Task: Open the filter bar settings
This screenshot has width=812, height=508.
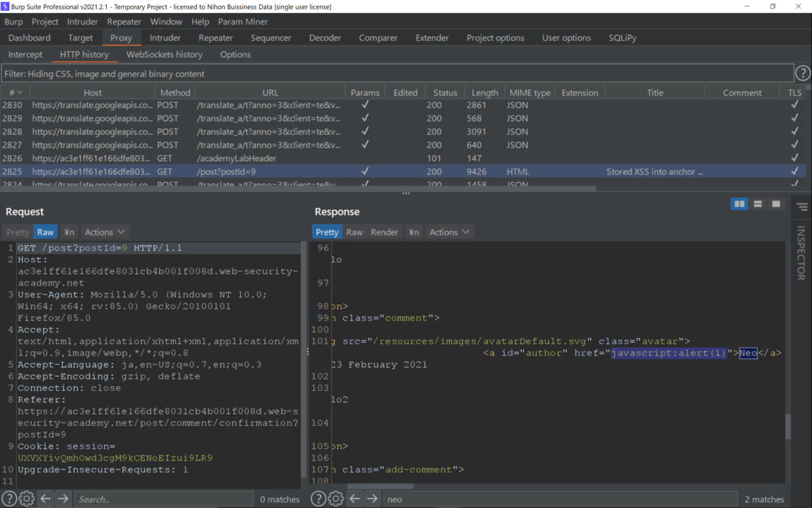Action: coord(397,73)
